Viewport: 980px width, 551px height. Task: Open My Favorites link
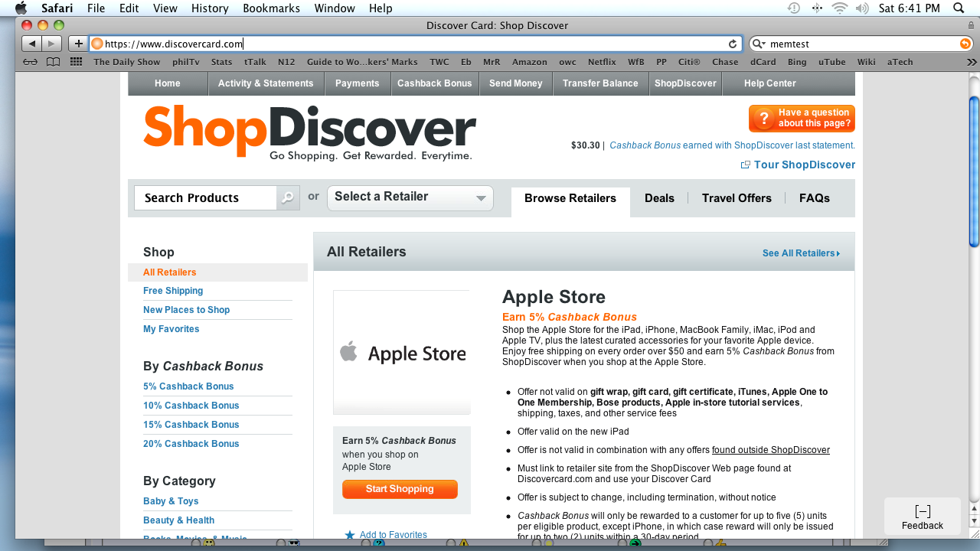(171, 329)
